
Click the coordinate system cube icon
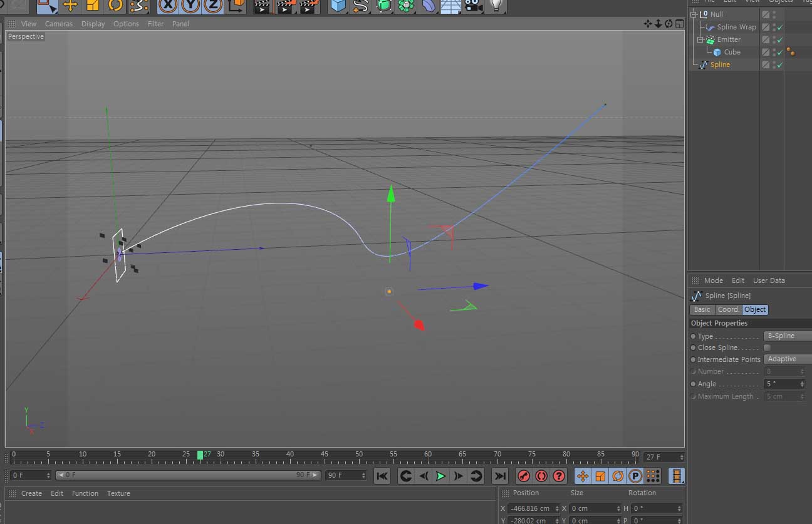pyautogui.click(x=237, y=6)
